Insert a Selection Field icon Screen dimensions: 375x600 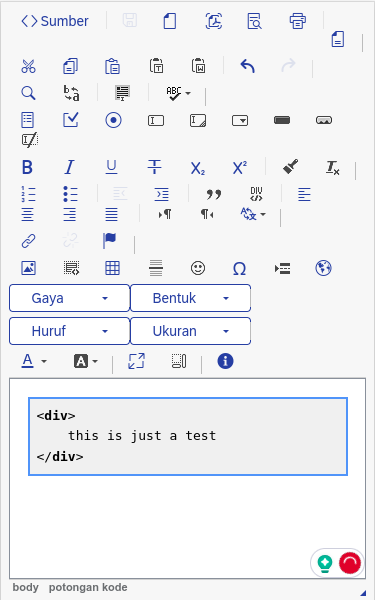[x=240, y=121]
